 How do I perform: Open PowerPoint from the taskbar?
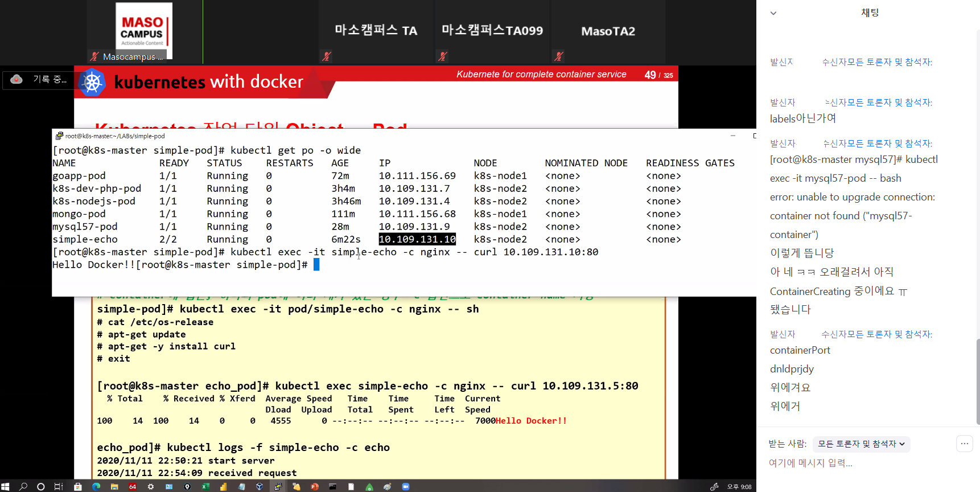coord(315,487)
